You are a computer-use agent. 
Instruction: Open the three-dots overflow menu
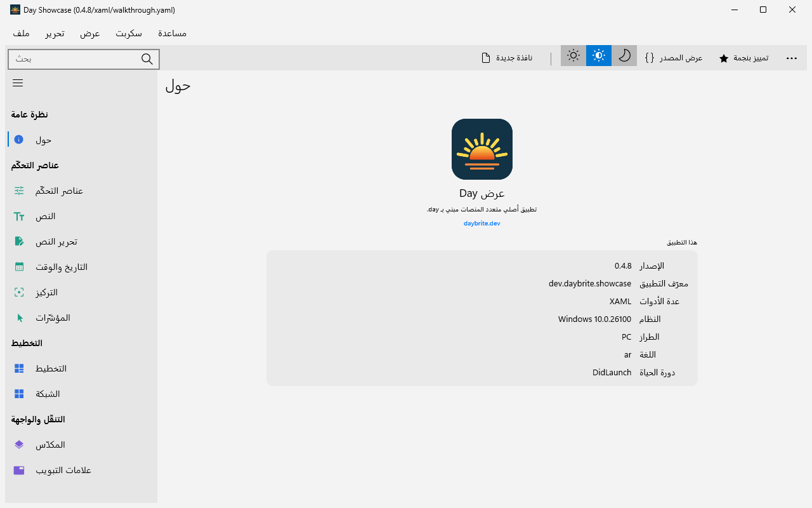(792, 58)
